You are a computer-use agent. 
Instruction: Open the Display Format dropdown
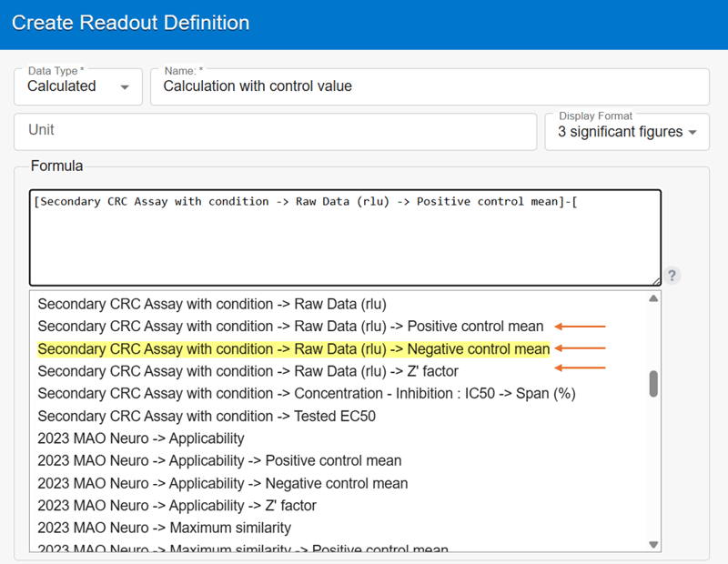click(627, 132)
